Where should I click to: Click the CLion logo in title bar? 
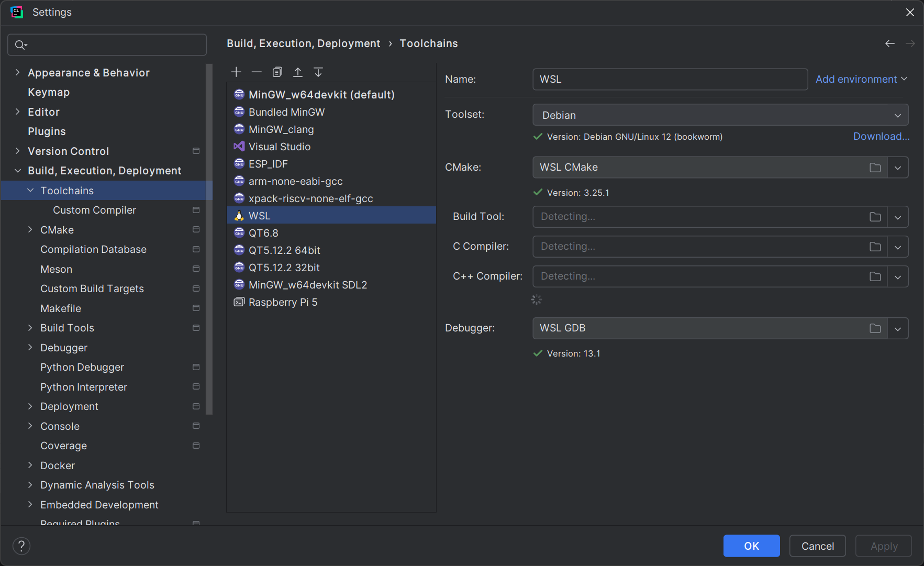click(x=17, y=12)
